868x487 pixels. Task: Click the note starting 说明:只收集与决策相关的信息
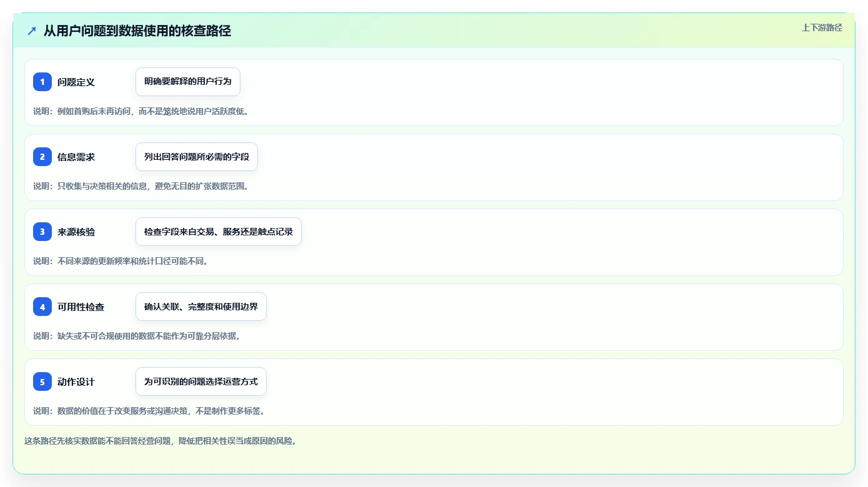pos(141,186)
